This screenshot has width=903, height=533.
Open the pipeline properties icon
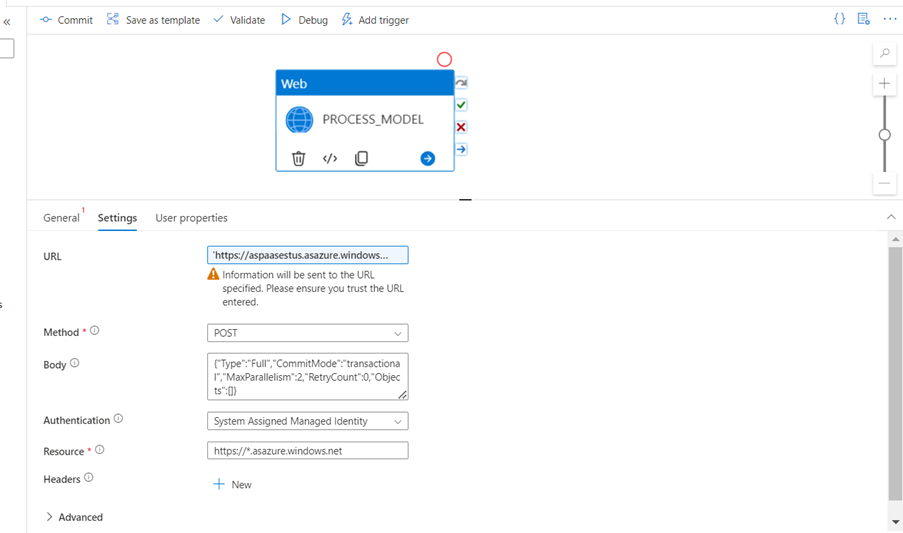pyautogui.click(x=864, y=19)
